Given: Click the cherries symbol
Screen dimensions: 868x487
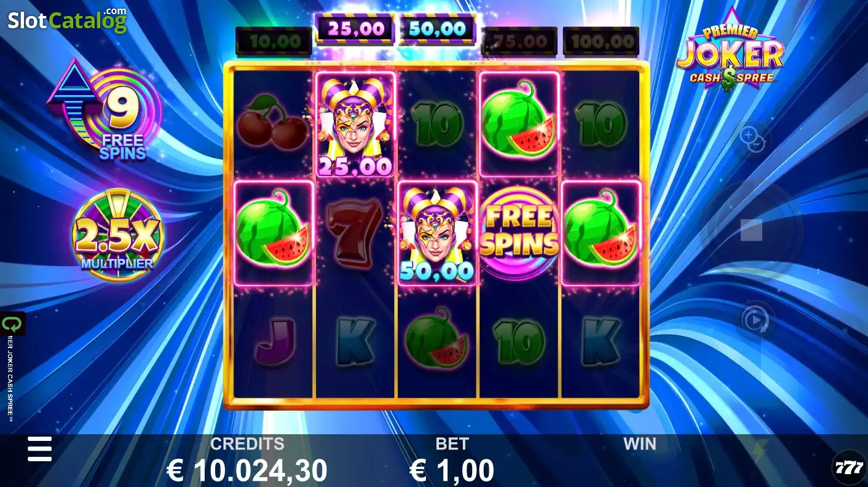Looking at the screenshot, I should tap(272, 122).
